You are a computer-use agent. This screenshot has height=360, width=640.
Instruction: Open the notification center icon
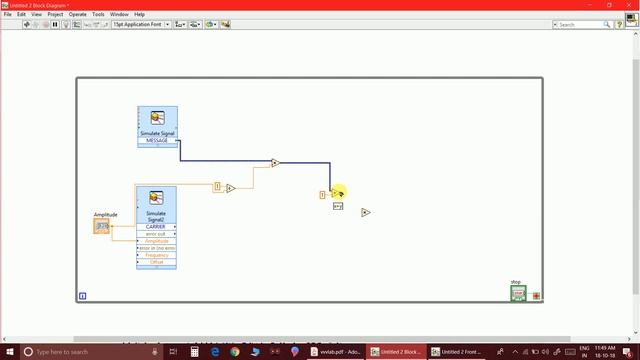click(627, 352)
